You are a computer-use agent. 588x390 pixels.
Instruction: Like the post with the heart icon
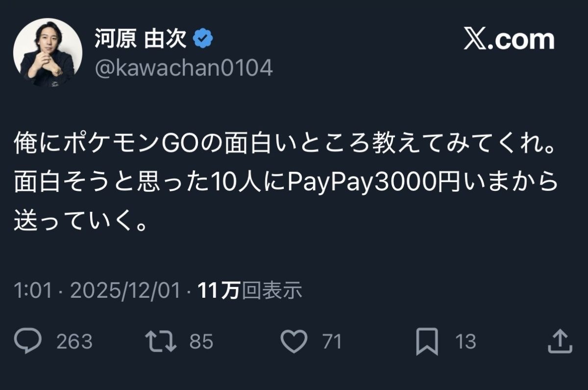click(x=294, y=341)
